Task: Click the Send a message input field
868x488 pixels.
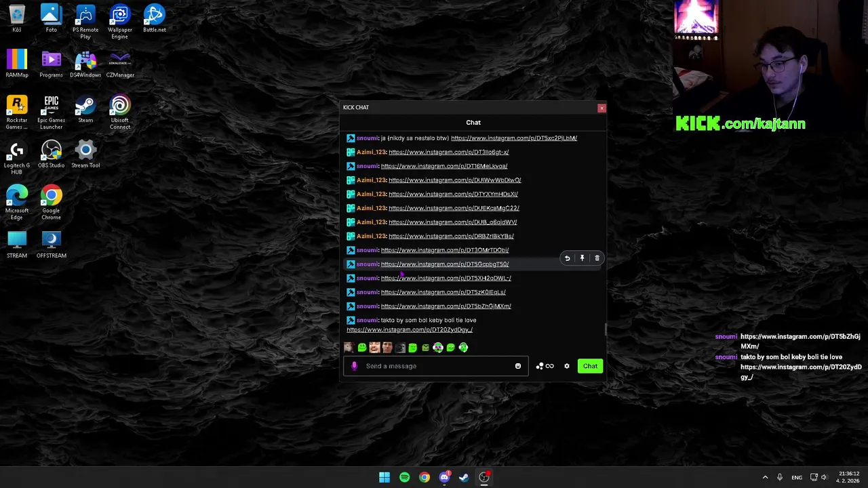Action: [437, 366]
